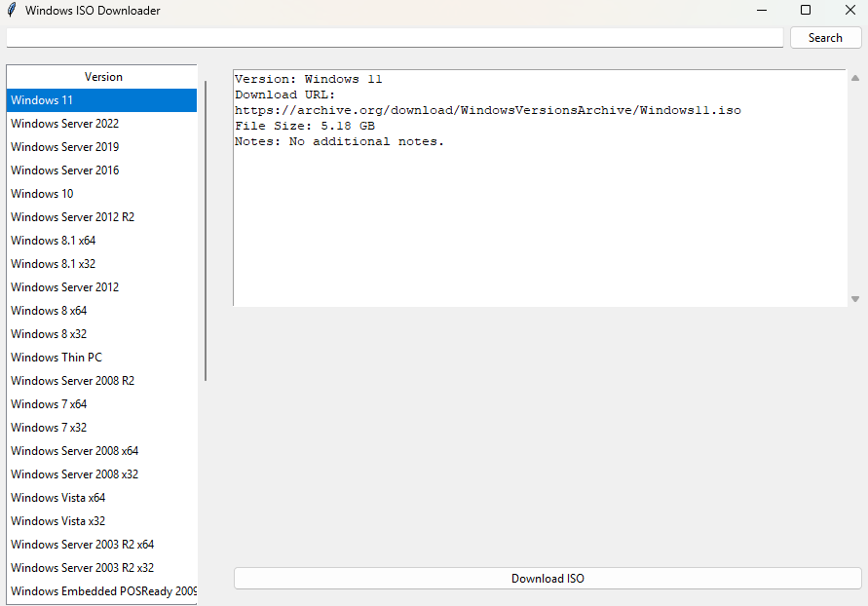Viewport: 868px width, 606px height.
Task: Select Windows 8.1 x32 entry
Action: [102, 263]
